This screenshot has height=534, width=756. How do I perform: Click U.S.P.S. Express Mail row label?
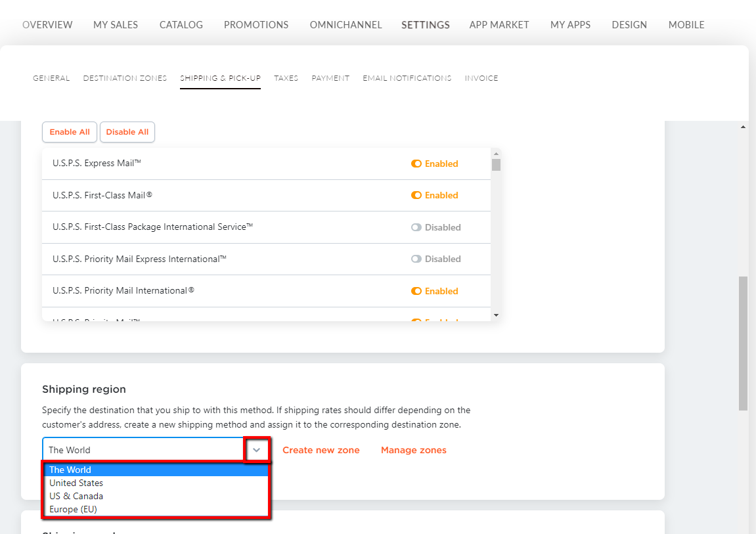point(97,164)
